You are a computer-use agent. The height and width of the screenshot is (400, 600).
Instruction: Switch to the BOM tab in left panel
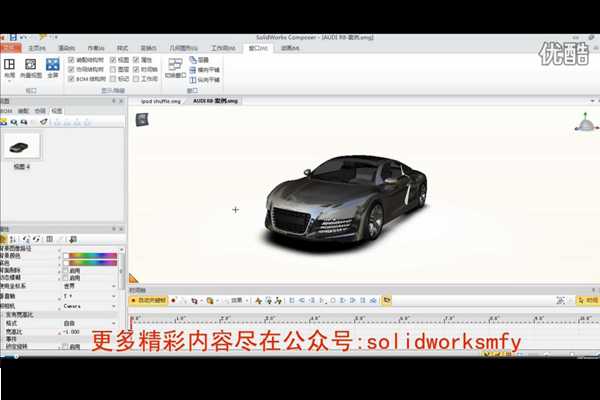(6, 111)
